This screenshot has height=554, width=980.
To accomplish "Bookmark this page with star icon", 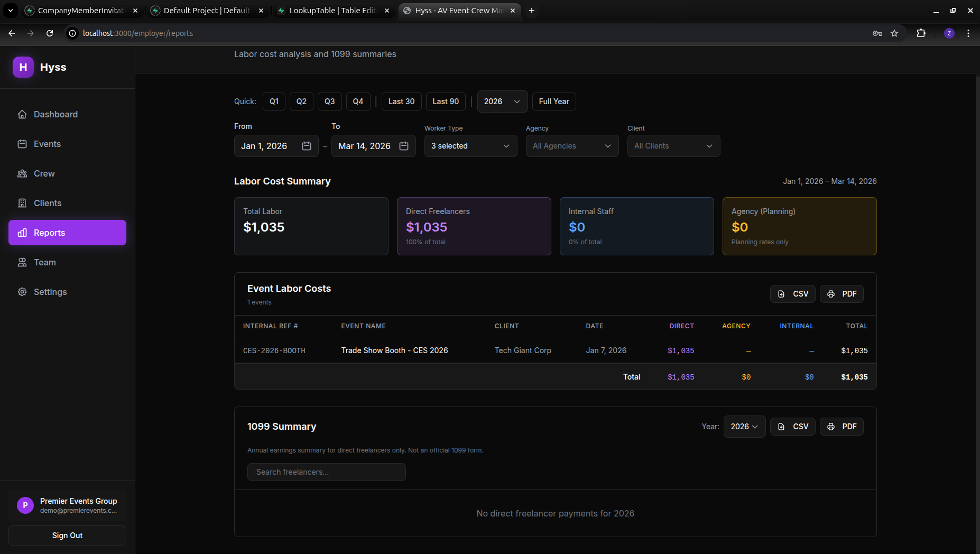I will (894, 33).
